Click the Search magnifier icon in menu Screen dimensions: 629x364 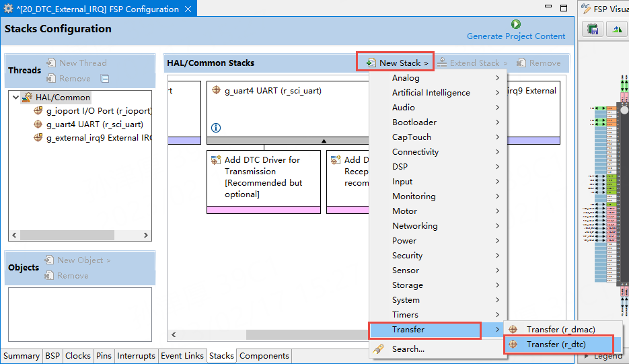click(379, 349)
